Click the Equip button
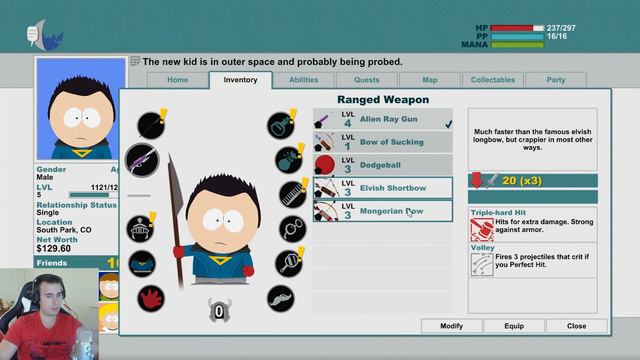The width and height of the screenshot is (640, 360). [514, 326]
